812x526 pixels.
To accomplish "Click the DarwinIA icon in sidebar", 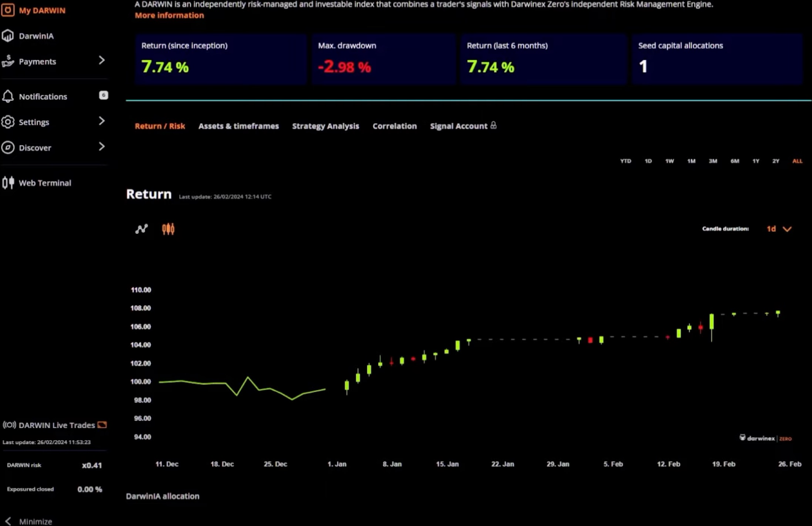I will (x=8, y=36).
